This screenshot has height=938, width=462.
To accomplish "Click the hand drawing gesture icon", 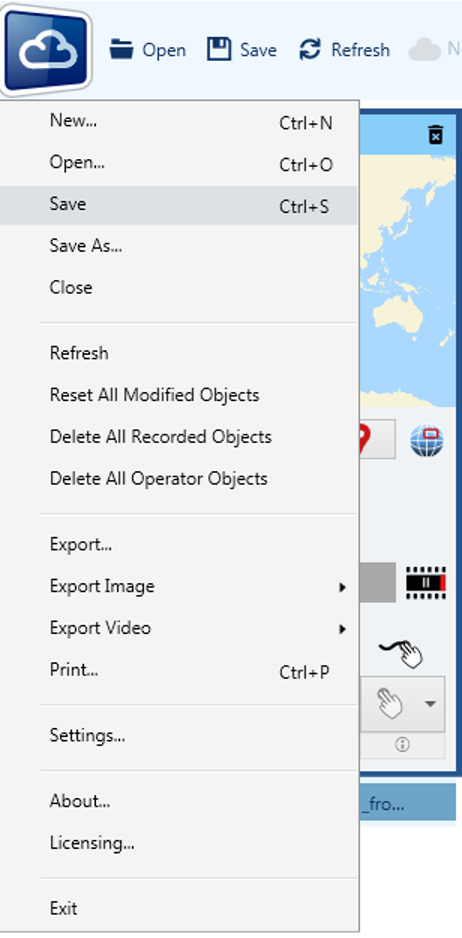I will click(402, 652).
